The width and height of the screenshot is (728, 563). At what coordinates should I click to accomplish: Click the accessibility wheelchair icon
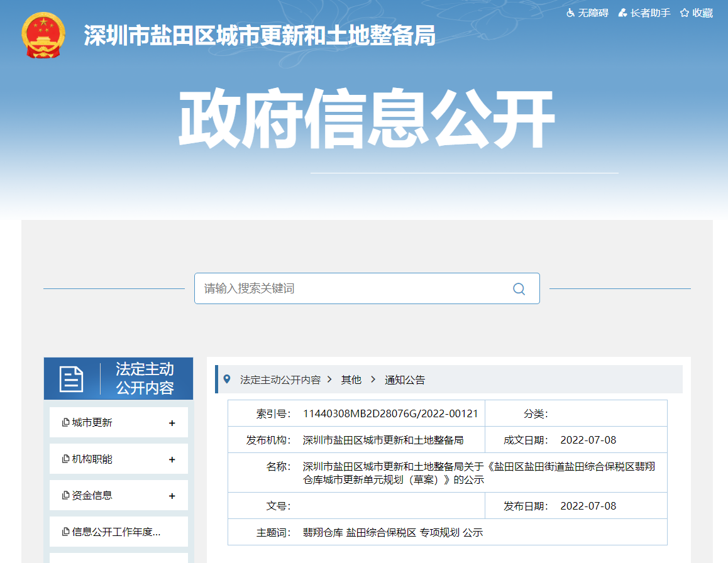[x=571, y=13]
